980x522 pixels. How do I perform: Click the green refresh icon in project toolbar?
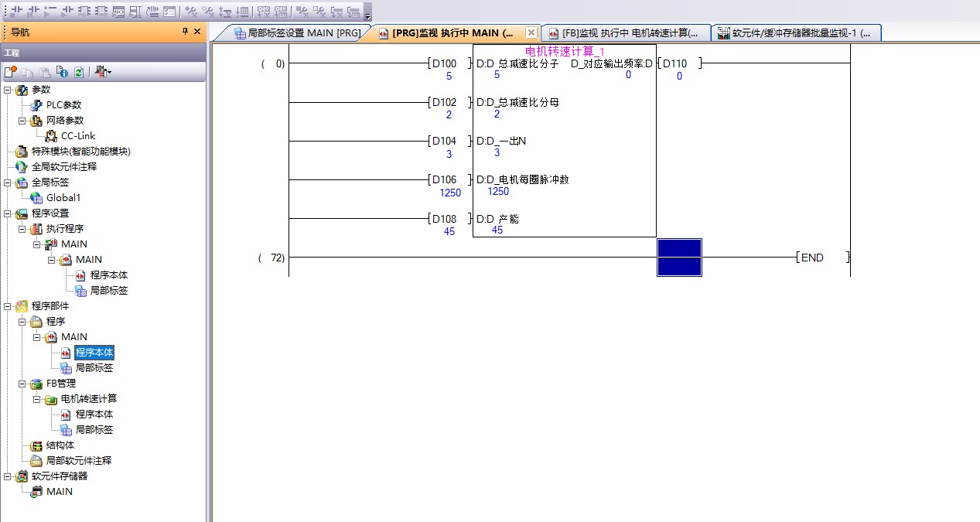point(78,72)
